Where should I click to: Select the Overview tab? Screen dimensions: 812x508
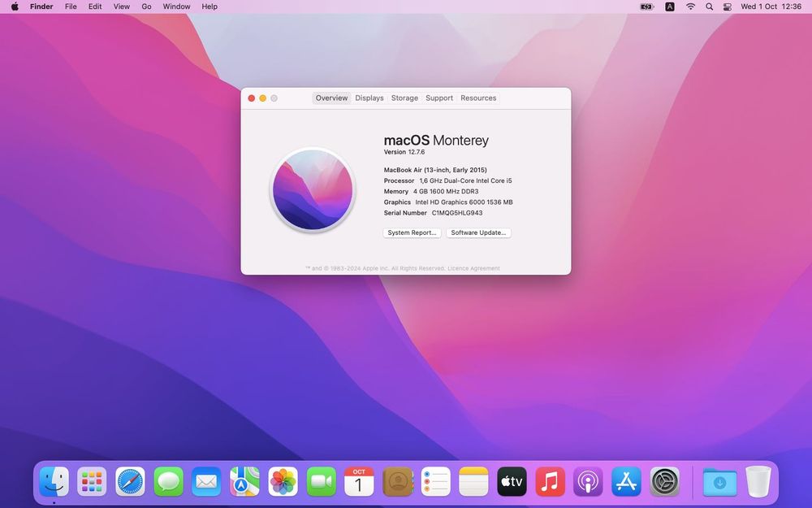[x=331, y=98]
